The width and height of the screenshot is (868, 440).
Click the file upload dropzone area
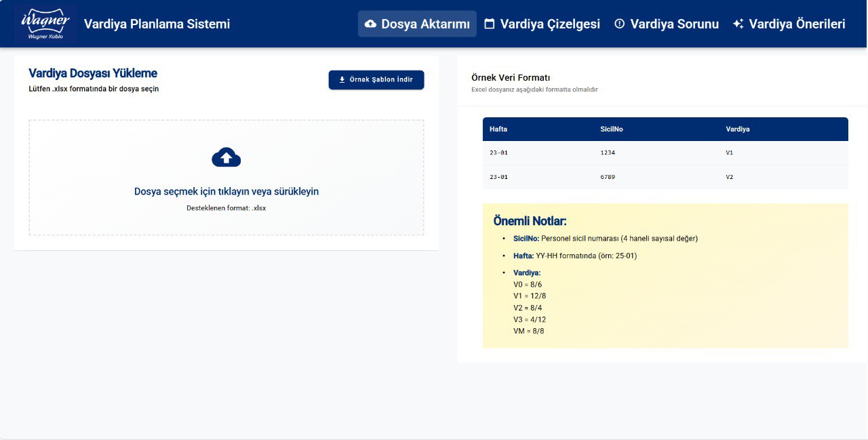coord(226,177)
